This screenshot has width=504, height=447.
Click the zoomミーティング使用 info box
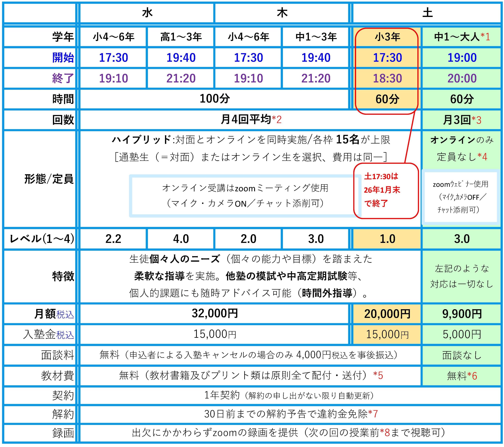coord(245,196)
